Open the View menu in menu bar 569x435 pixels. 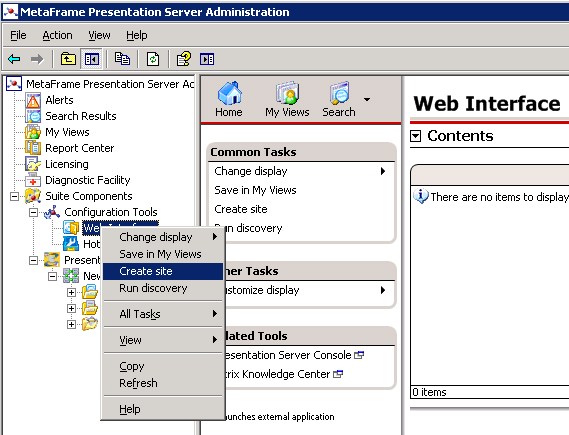pyautogui.click(x=99, y=35)
